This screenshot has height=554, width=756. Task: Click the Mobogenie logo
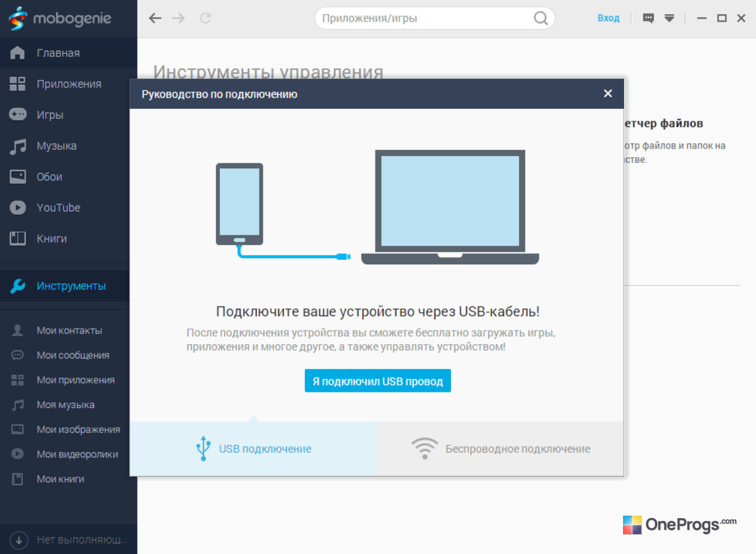[60, 18]
